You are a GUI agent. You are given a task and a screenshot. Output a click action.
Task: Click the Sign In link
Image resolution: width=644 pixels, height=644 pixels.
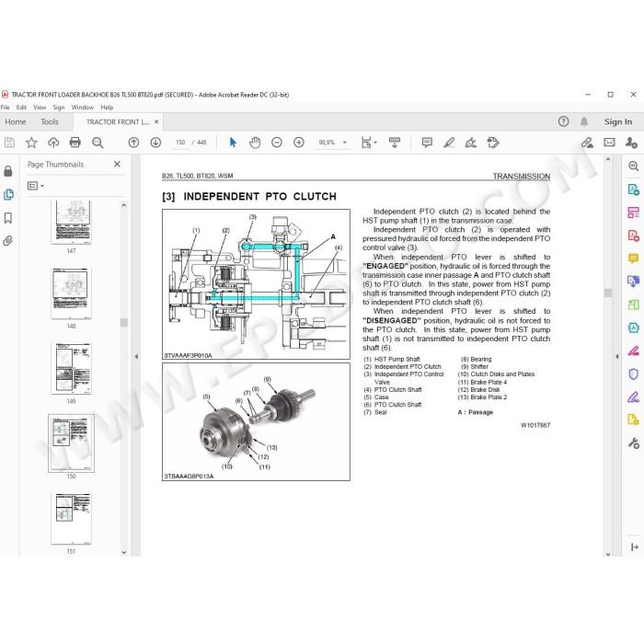617,122
